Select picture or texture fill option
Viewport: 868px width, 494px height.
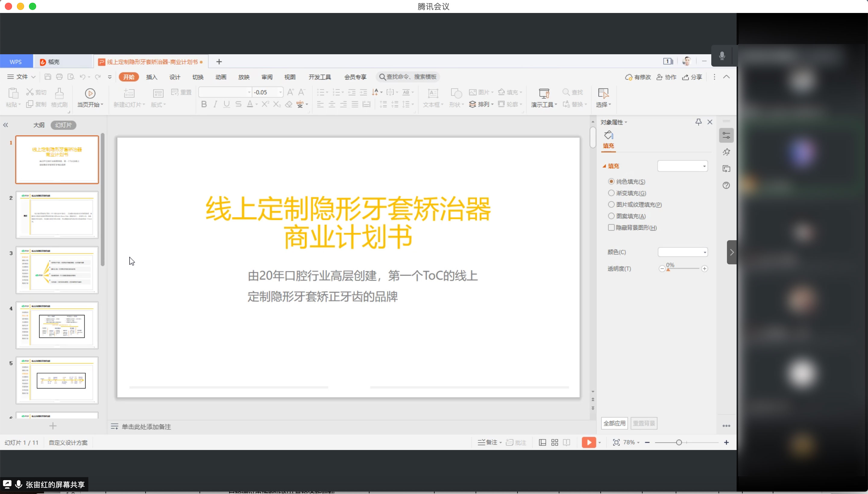pyautogui.click(x=611, y=205)
